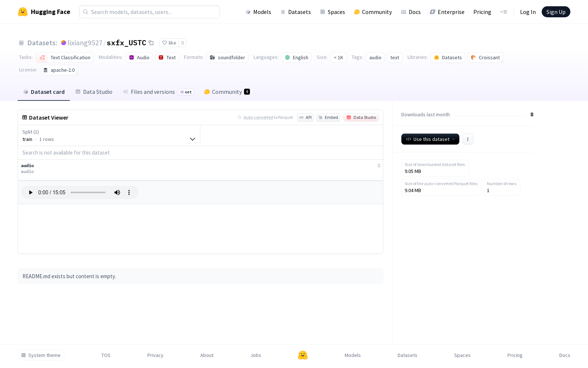Copy dataset name with the copy icon

tap(151, 43)
